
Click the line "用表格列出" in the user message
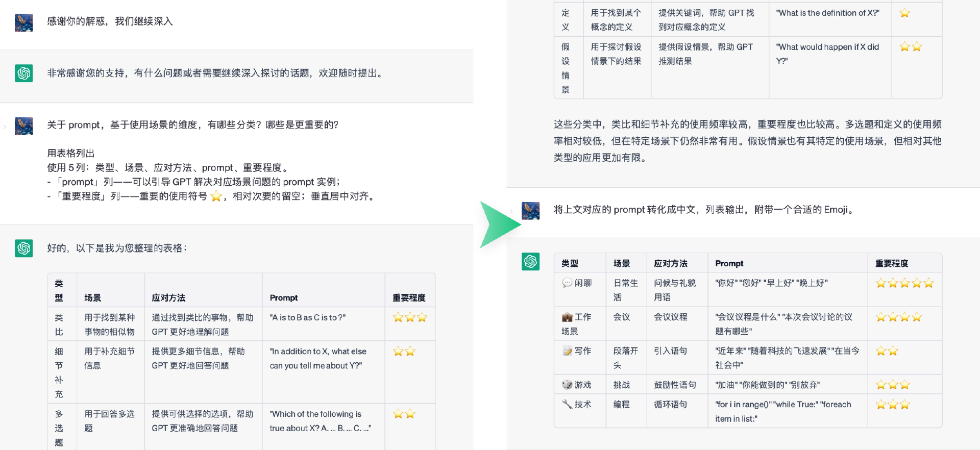tap(71, 153)
